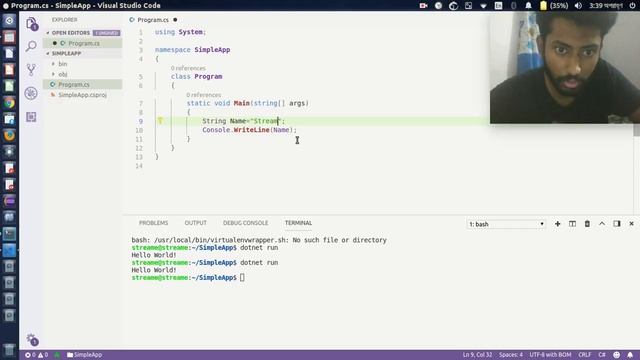Add a new terminal with plus icon
This screenshot has height=360, width=640.
coord(557,224)
